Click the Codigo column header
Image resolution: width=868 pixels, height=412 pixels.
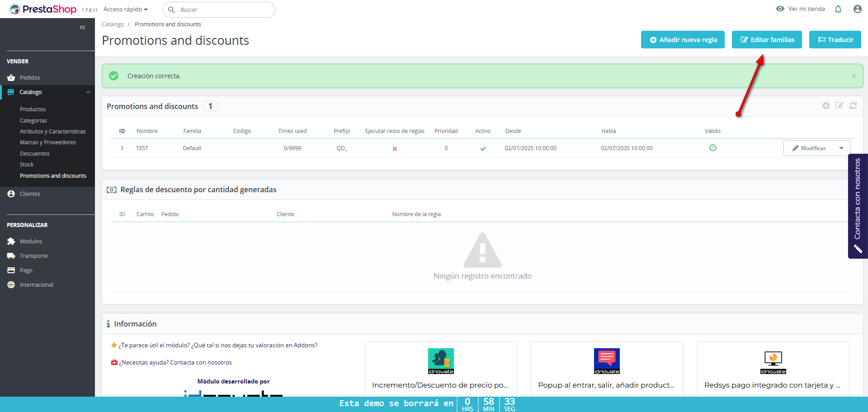pos(242,131)
